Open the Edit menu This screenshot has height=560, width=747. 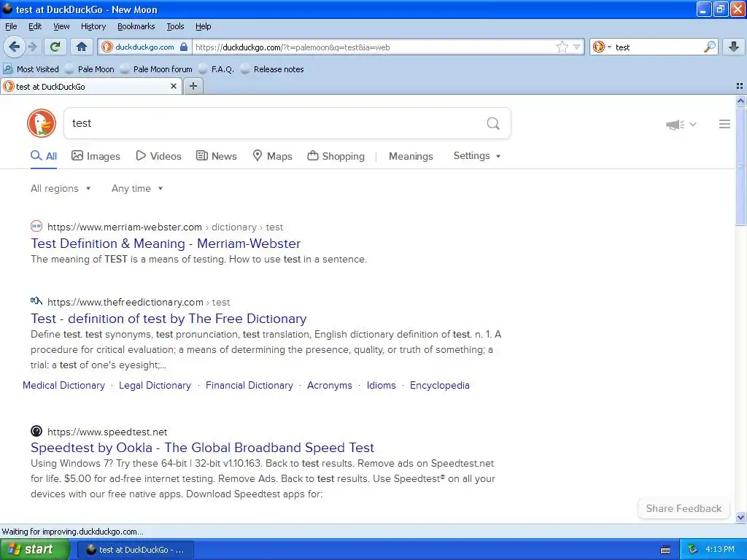(35, 26)
